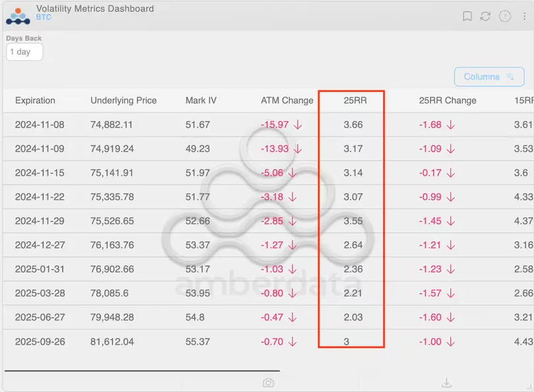This screenshot has width=534, height=392.
Task: Select expiration 2025-01-31 cell
Action: tap(40, 269)
